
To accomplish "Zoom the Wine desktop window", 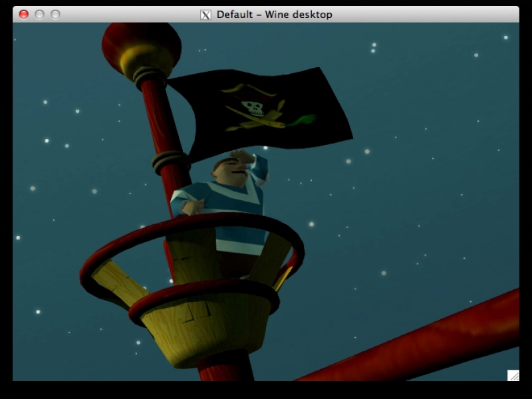I will point(55,14).
